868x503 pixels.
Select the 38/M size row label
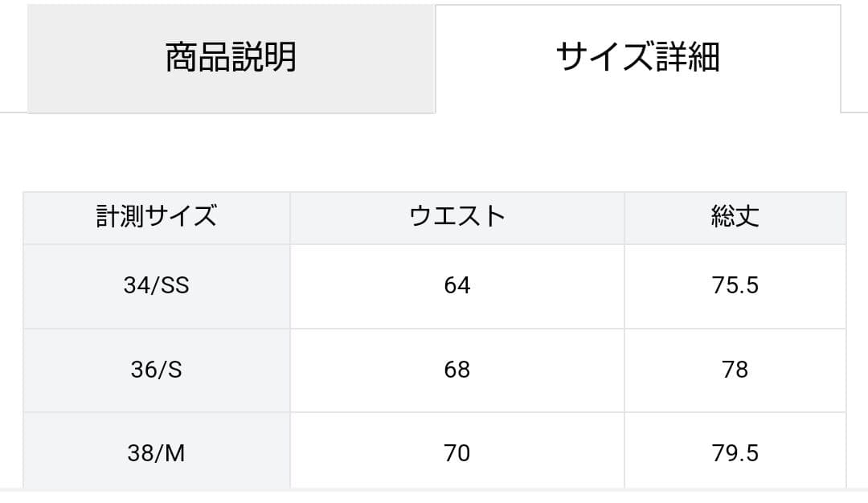(157, 453)
